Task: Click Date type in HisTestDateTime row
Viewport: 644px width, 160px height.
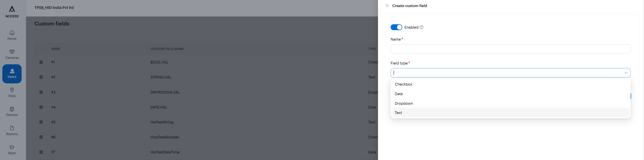Action: (x=372, y=152)
